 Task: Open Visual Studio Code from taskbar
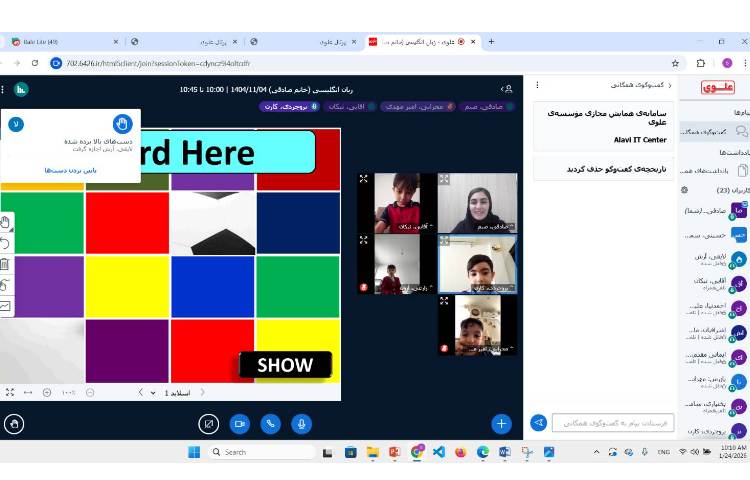439,452
